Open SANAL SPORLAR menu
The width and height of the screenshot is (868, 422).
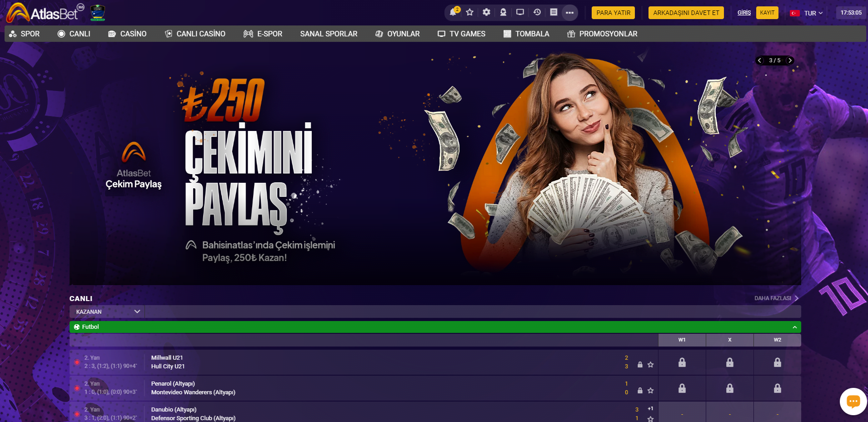click(329, 34)
